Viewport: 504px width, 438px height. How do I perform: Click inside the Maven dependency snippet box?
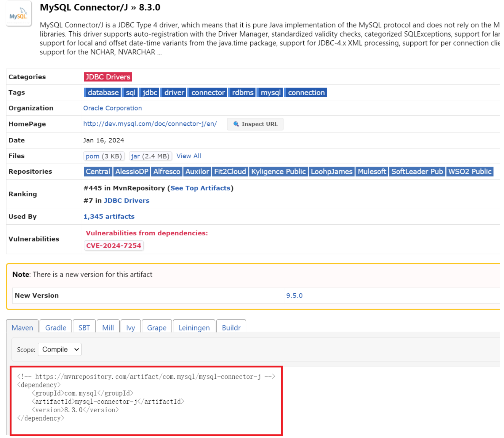coord(146,401)
